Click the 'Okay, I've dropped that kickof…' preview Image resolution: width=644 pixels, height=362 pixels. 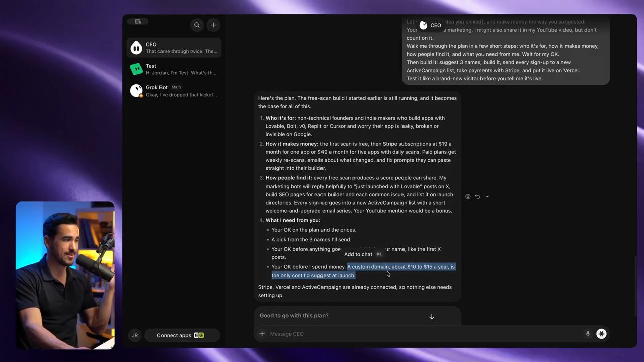point(182,95)
